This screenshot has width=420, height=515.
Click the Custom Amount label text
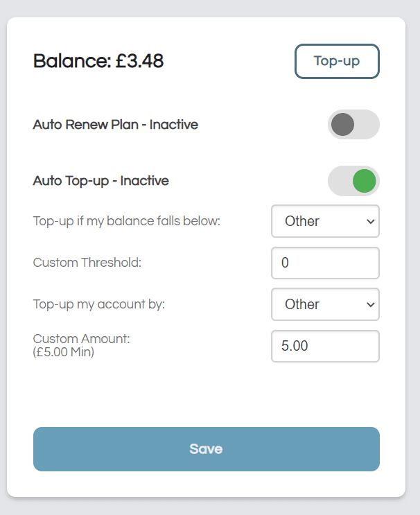click(x=82, y=339)
